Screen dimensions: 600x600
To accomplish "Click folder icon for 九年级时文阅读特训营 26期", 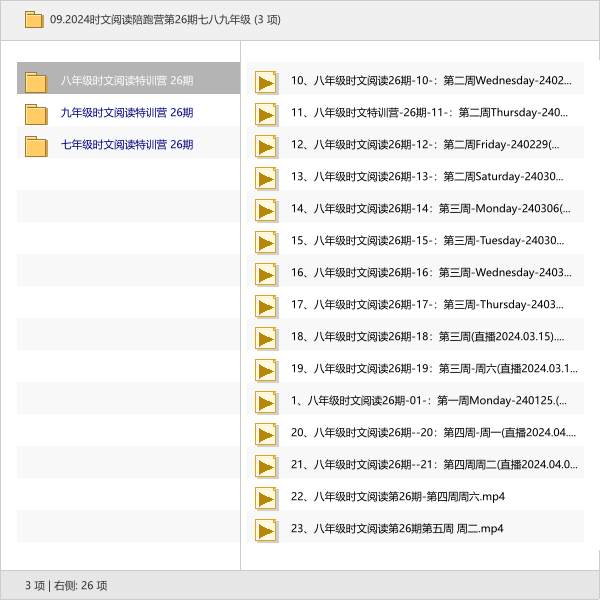I will tap(36, 114).
